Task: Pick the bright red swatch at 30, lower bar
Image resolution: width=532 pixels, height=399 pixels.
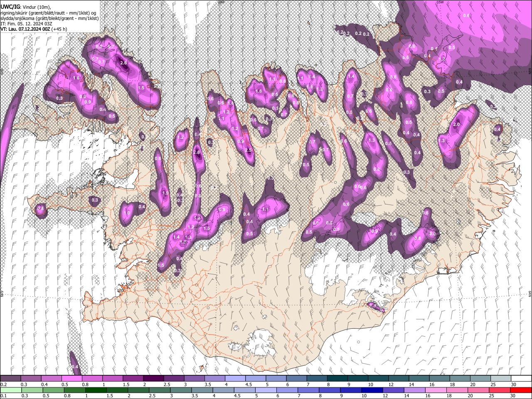Action: [x=521, y=390]
